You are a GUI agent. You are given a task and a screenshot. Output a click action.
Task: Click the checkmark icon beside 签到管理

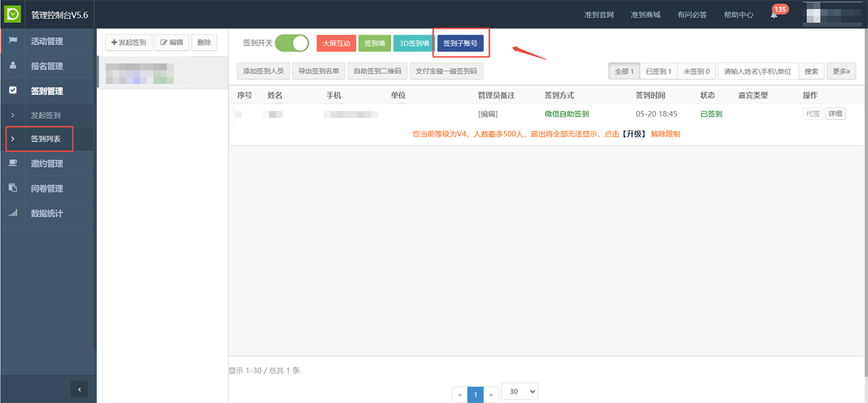pyautogui.click(x=13, y=90)
